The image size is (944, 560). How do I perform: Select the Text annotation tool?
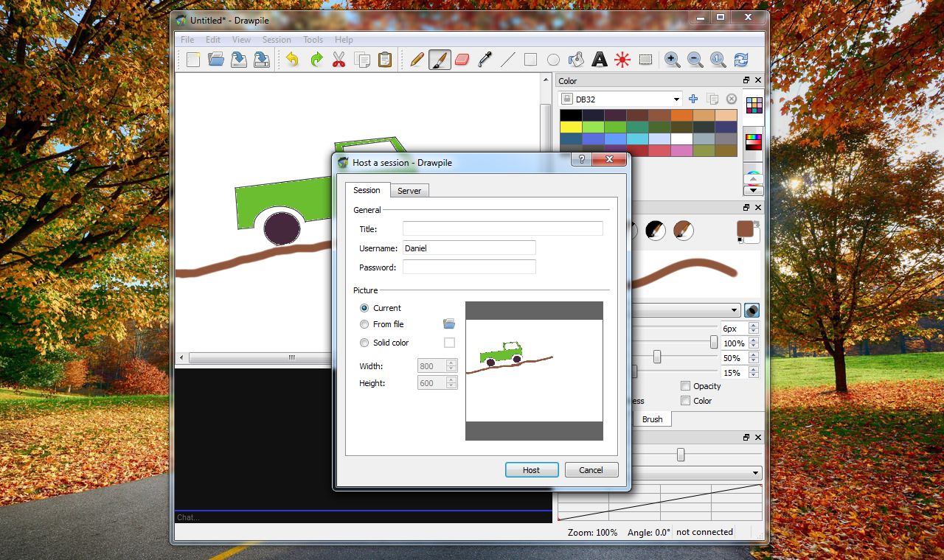(600, 60)
